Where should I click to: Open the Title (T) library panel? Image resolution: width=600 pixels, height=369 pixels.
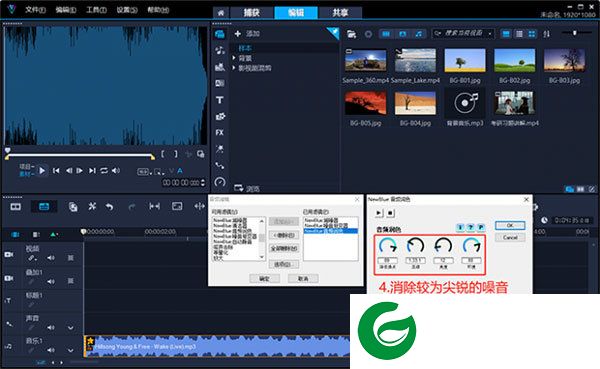pos(220,100)
